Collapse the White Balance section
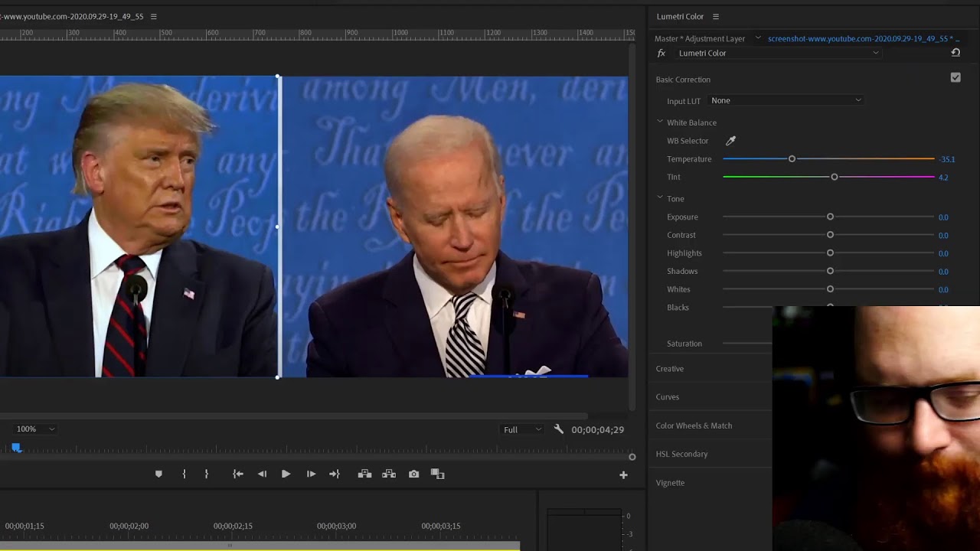 click(x=660, y=122)
